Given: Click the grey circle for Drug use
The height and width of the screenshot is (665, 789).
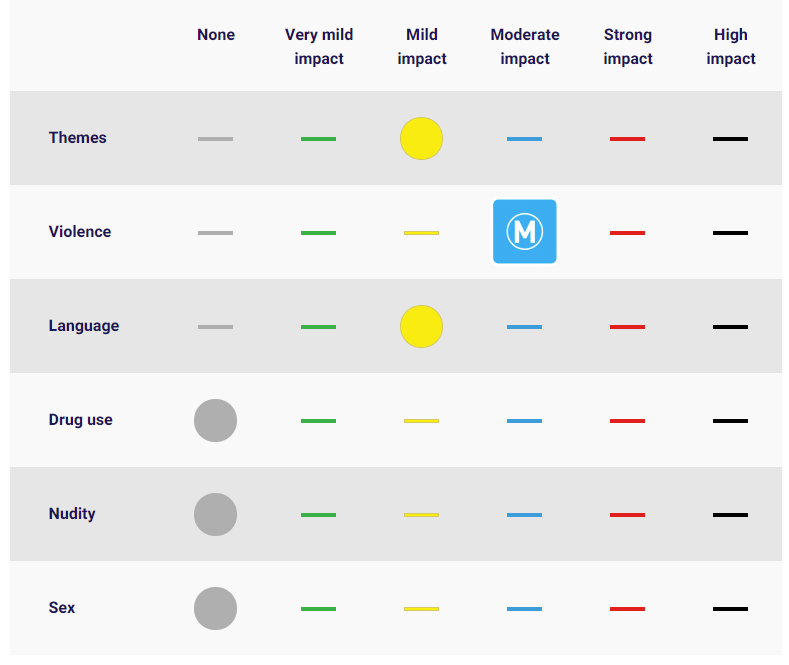Looking at the screenshot, I should point(215,421).
